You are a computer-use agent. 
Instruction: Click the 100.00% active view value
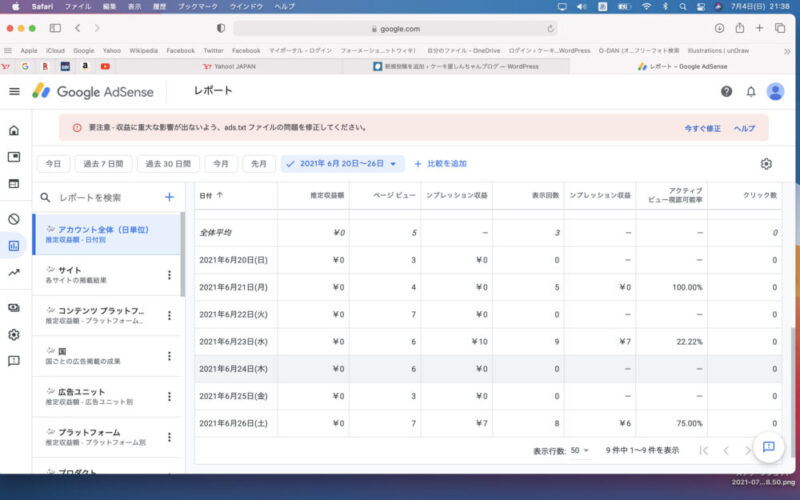coord(687,288)
